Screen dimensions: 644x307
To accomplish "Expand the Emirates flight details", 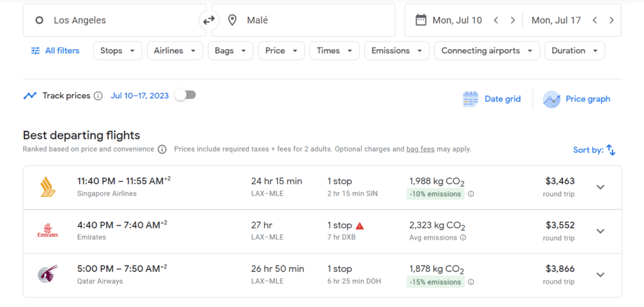I will point(601,231).
